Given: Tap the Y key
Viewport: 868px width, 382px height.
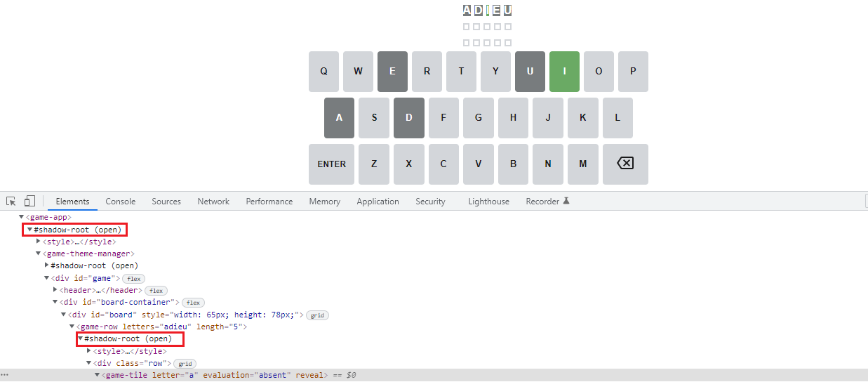Looking at the screenshot, I should coord(495,71).
